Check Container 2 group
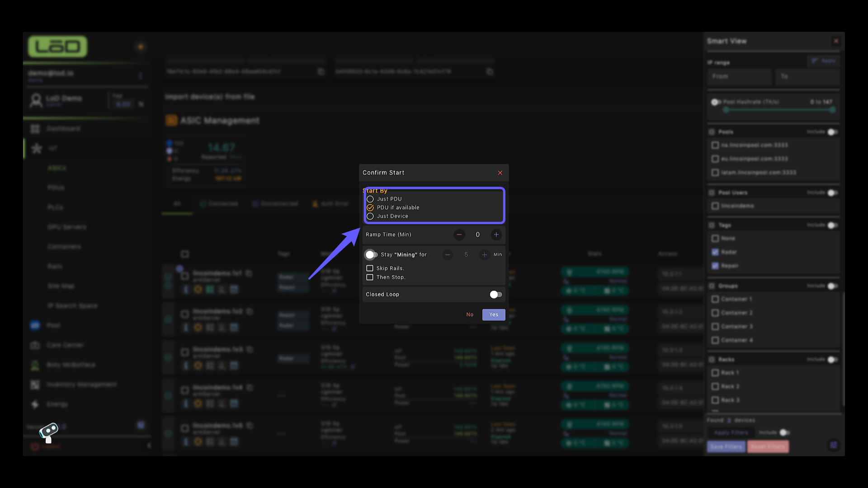The height and width of the screenshot is (488, 868). (715, 313)
